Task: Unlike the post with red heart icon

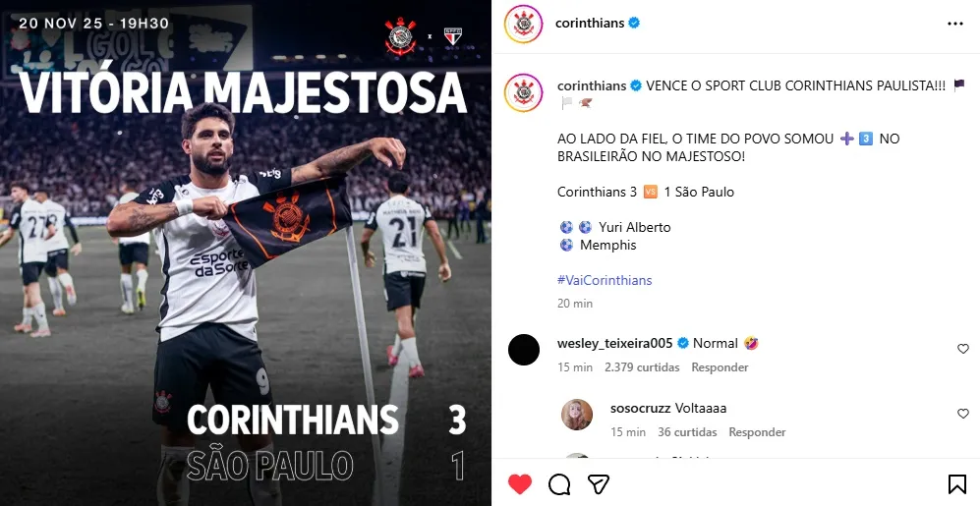Action: [x=519, y=484]
